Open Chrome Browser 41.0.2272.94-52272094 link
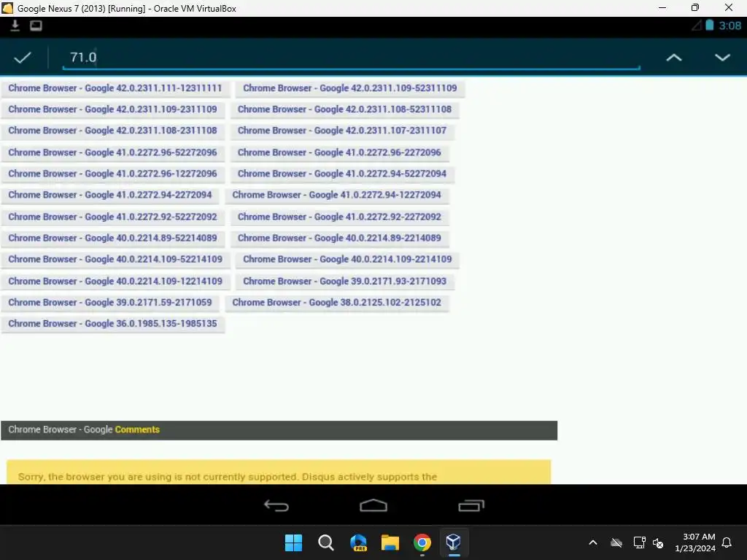747x560 pixels. 343,174
